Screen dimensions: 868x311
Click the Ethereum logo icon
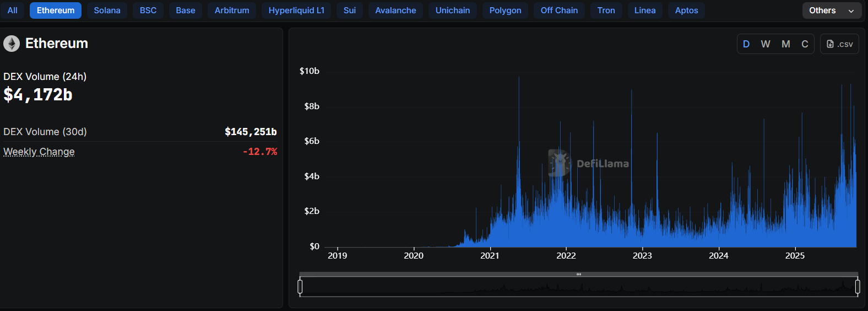12,44
